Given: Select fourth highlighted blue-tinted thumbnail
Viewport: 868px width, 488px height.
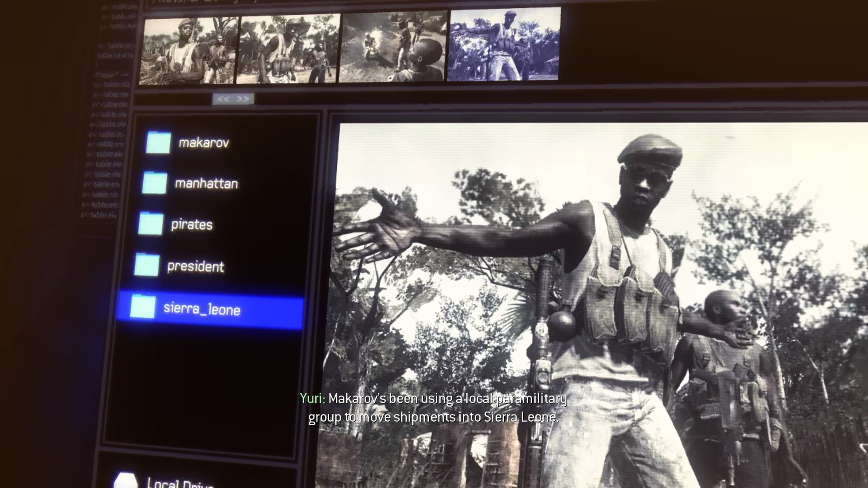Looking at the screenshot, I should click(504, 44).
